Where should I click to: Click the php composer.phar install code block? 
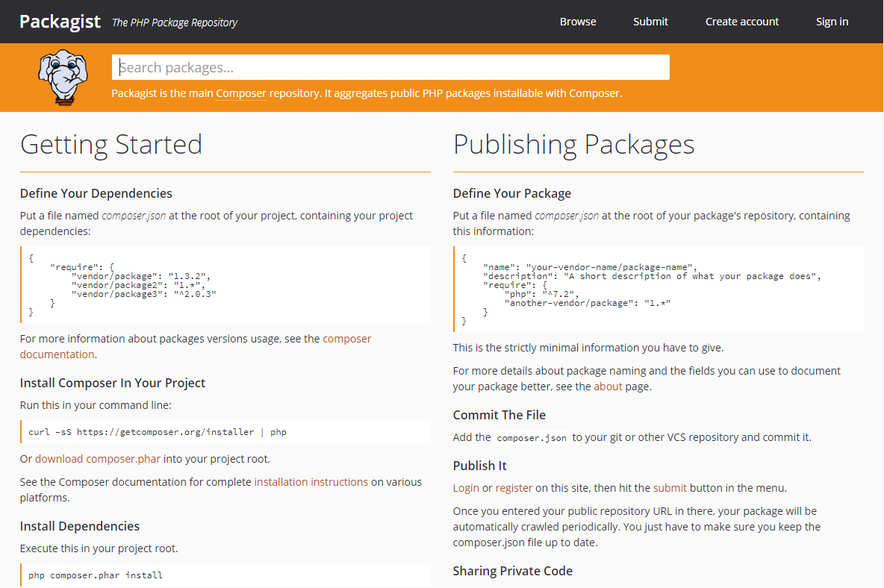(x=225, y=575)
